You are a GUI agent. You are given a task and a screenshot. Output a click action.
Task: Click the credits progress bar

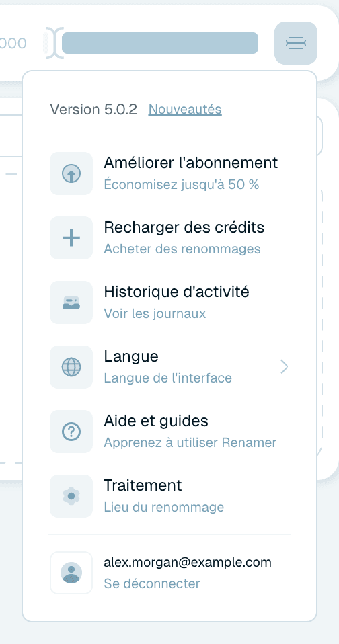pyautogui.click(x=160, y=43)
